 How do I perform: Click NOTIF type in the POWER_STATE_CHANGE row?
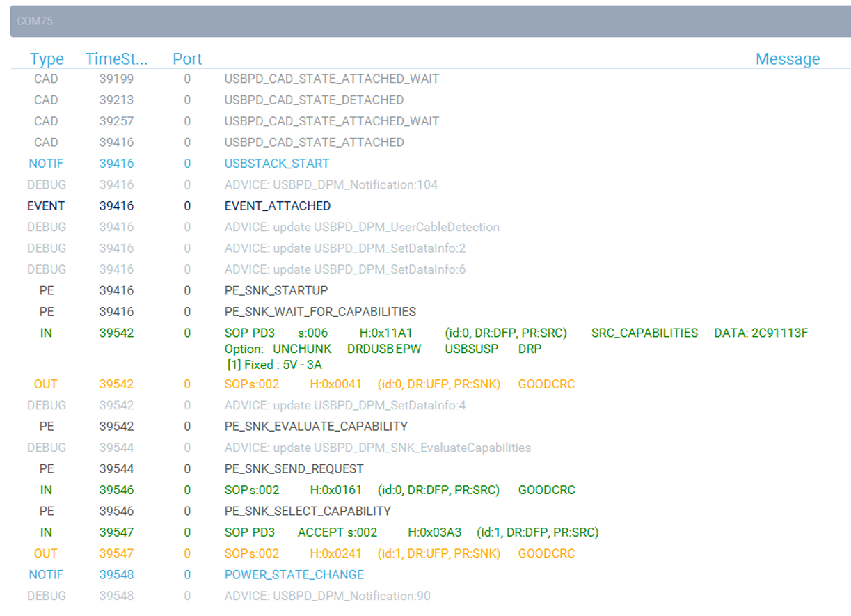[x=46, y=575]
